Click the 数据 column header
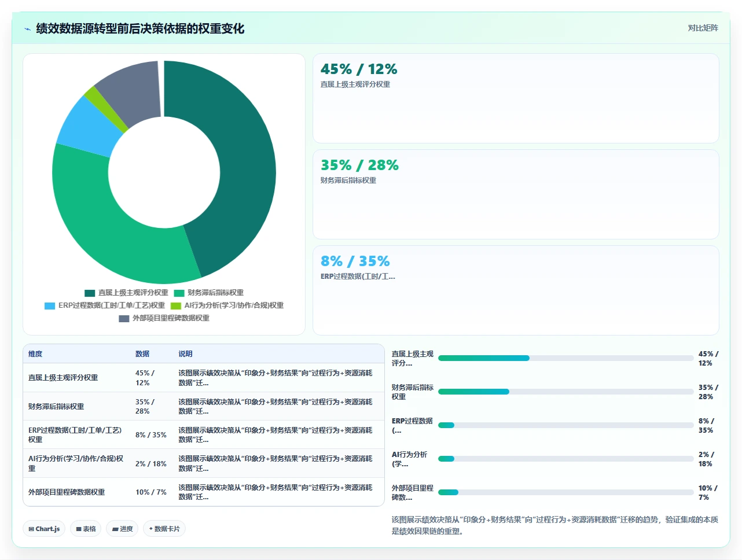The width and height of the screenshot is (742, 560). coord(142,354)
